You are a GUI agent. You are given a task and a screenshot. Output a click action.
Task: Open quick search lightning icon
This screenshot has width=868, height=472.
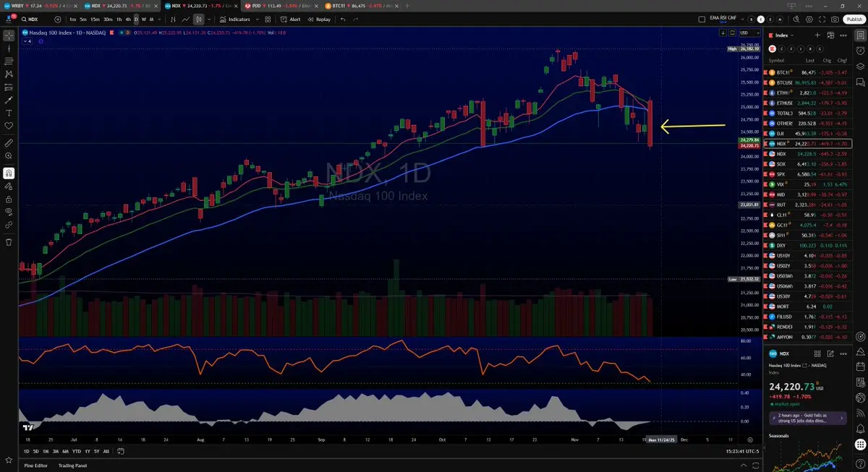point(796,20)
